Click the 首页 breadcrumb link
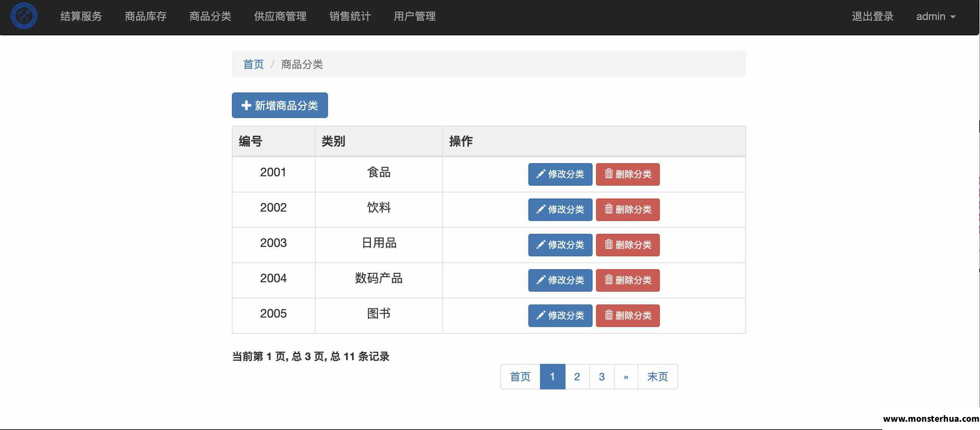980x430 pixels. point(253,64)
